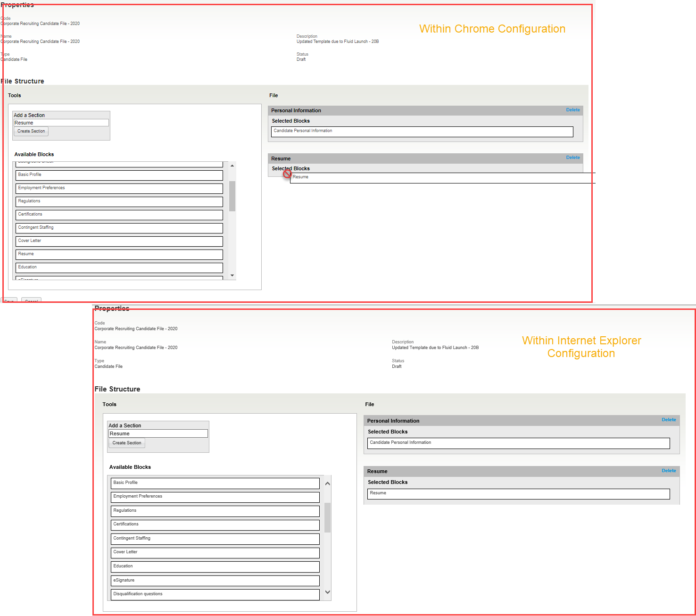Viewport: 696px width, 616px height.
Task: Select Basic Profile block in Internet Explorer list
Action: pos(215,483)
